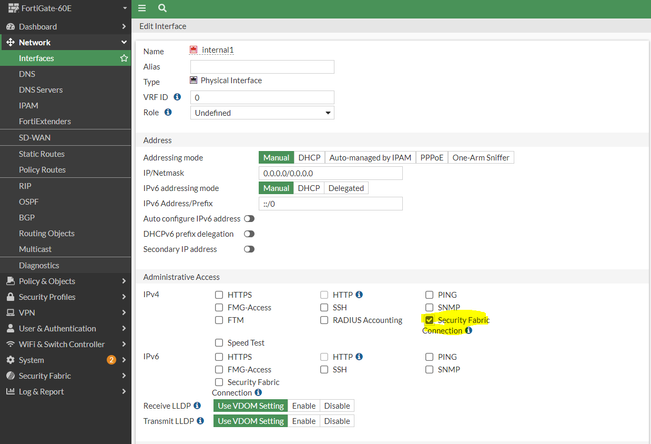Tick the Speed Test checkbox
This screenshot has height=444, width=651.
(219, 343)
